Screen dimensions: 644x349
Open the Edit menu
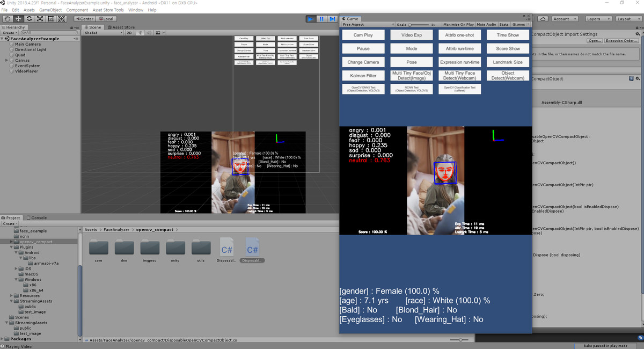(16, 10)
